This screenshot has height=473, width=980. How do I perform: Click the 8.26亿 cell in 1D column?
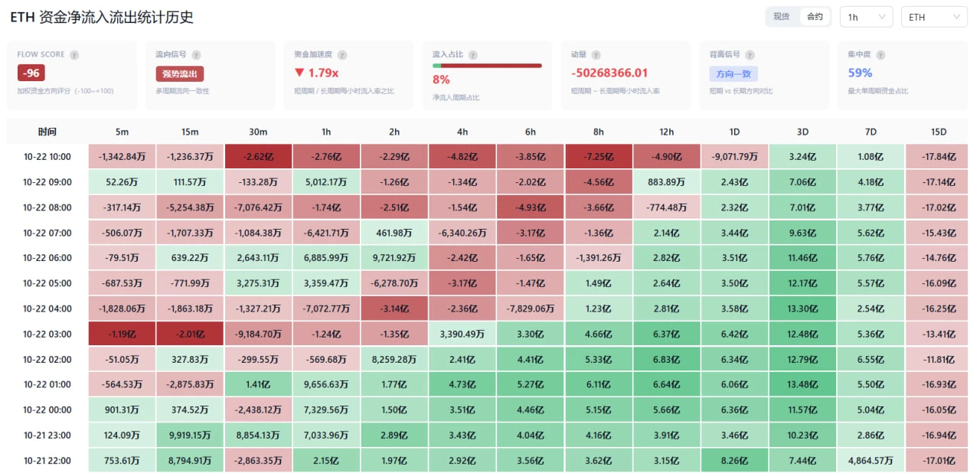pyautogui.click(x=735, y=461)
